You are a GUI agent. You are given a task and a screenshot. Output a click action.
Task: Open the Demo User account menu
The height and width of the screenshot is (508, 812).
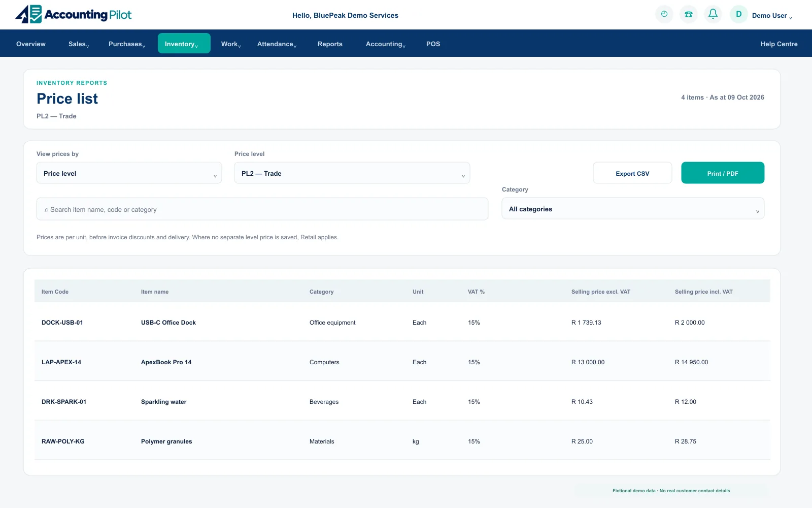click(772, 16)
